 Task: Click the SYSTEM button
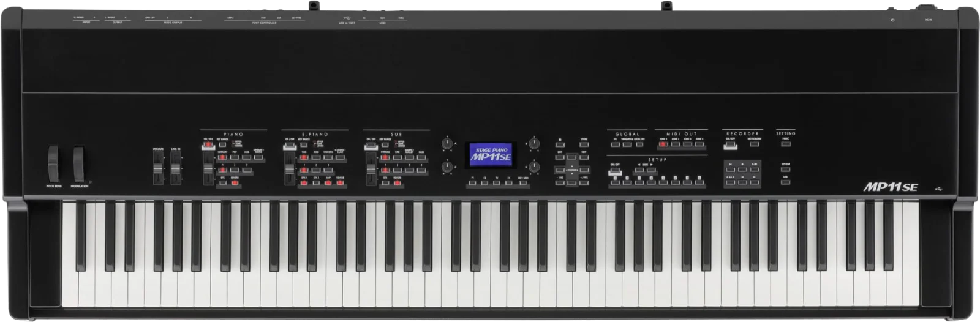tap(785, 170)
